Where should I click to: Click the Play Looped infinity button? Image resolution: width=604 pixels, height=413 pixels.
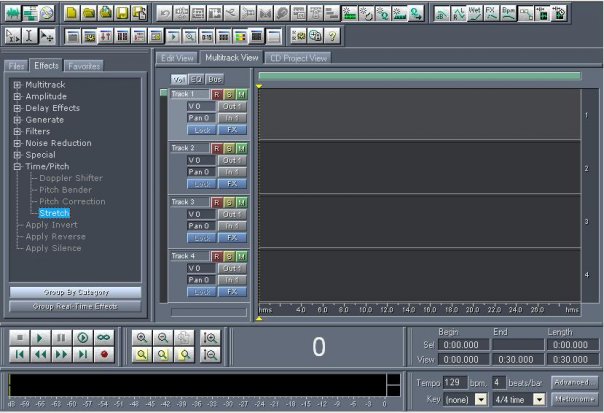[x=104, y=338]
